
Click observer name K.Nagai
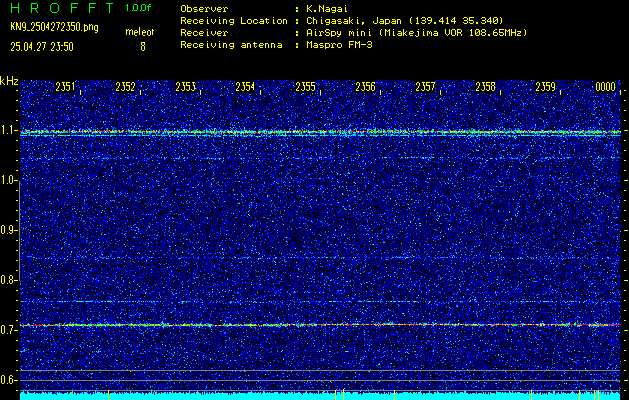pyautogui.click(x=329, y=8)
